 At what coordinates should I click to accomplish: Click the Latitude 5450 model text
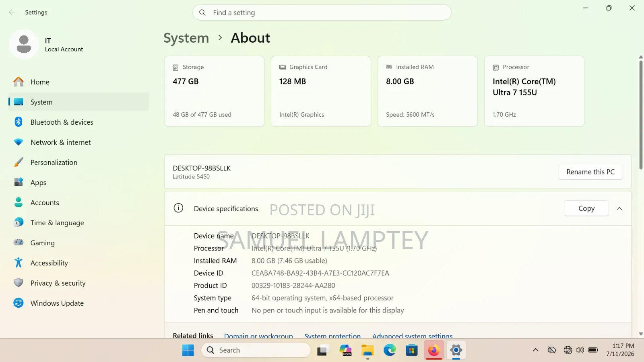[191, 177]
